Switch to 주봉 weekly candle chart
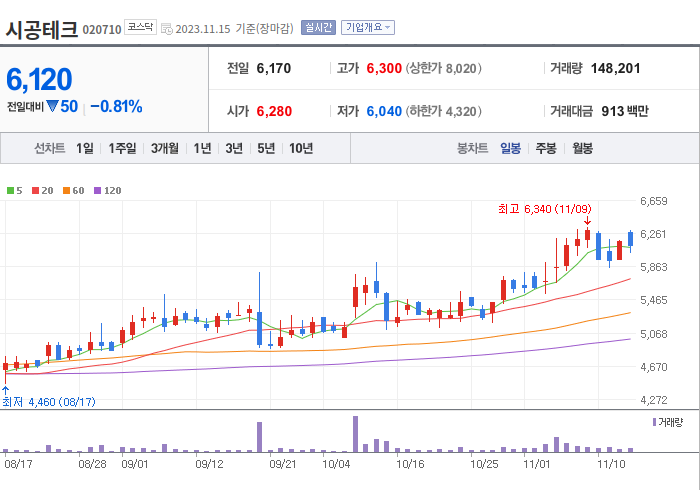The height and width of the screenshot is (490, 700). pyautogui.click(x=546, y=148)
